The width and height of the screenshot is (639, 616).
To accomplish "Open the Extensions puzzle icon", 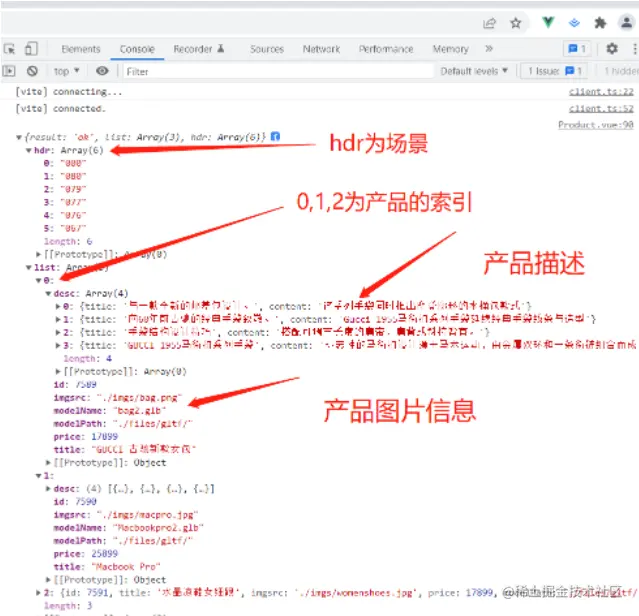I will click(x=600, y=23).
